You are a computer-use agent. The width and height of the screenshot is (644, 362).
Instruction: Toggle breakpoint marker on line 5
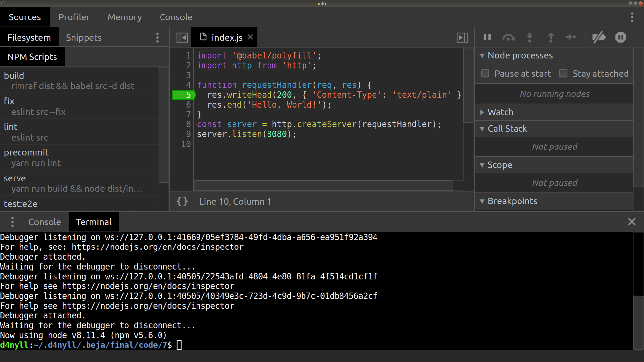point(184,95)
